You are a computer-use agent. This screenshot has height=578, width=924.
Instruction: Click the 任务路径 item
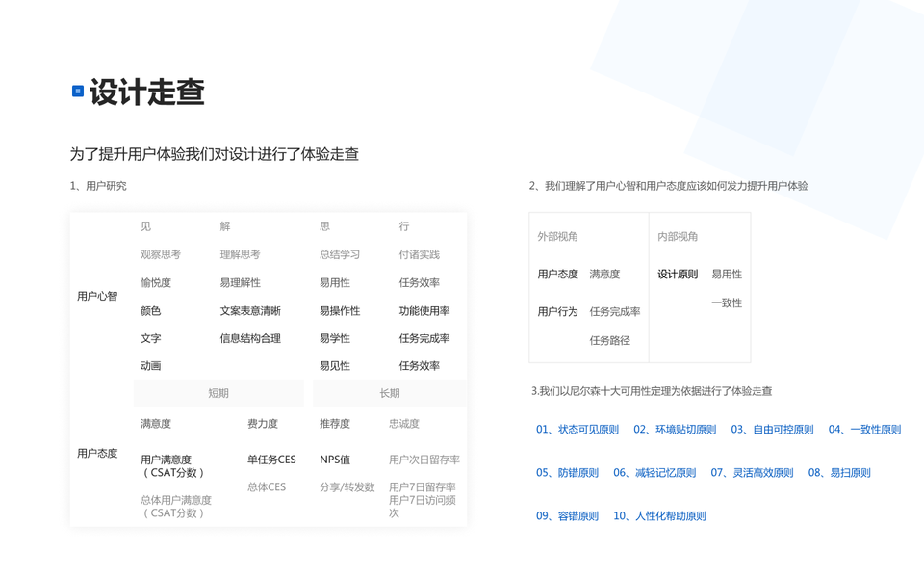click(610, 340)
